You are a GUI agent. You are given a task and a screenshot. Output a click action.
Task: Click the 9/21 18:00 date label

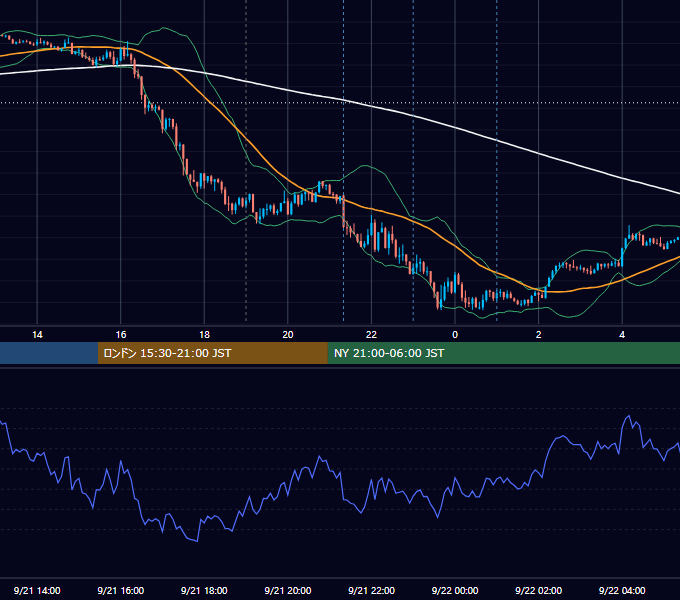click(x=204, y=590)
